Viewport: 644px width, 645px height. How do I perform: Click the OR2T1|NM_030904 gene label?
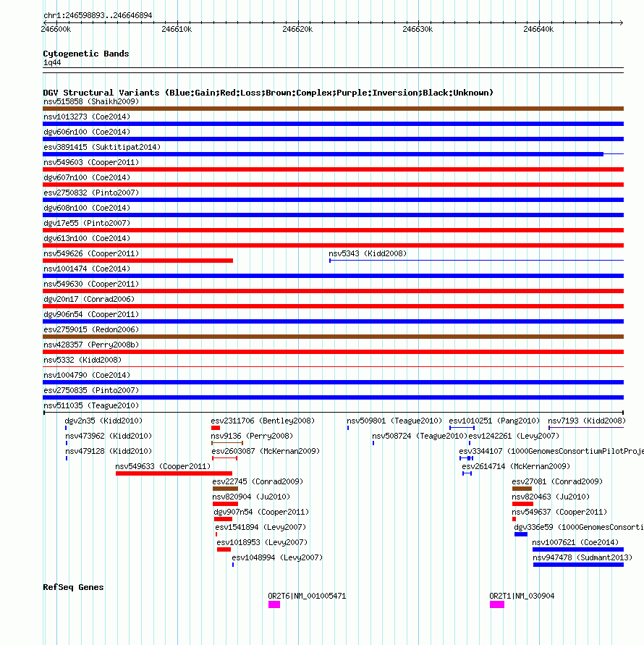(522, 596)
